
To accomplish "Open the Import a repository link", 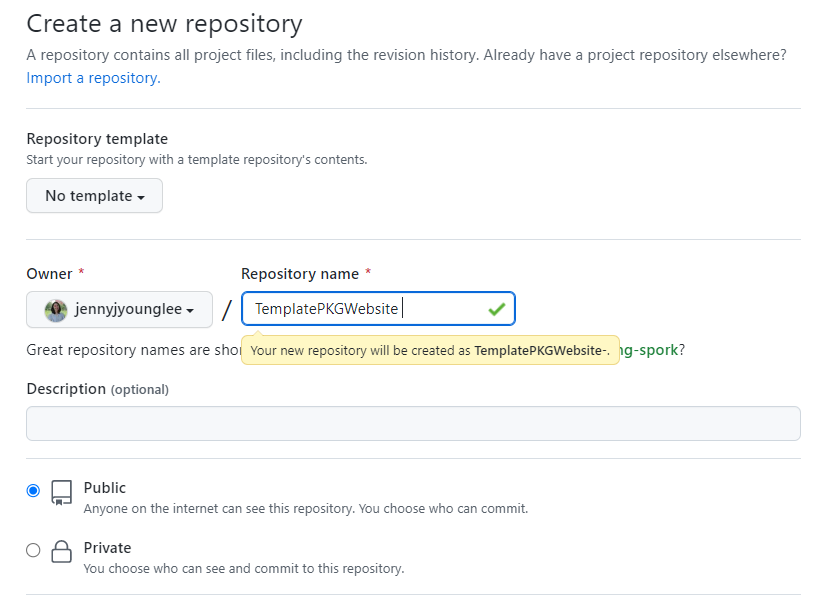I will pos(93,78).
